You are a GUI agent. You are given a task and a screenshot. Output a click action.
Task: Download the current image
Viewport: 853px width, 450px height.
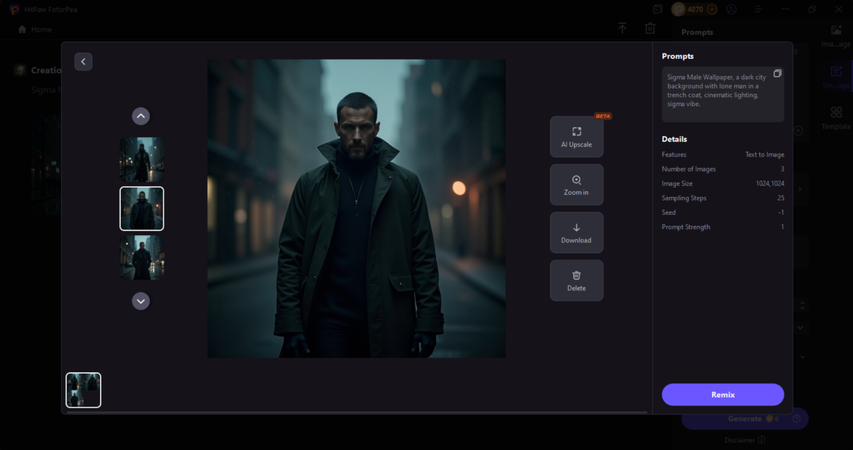577,233
